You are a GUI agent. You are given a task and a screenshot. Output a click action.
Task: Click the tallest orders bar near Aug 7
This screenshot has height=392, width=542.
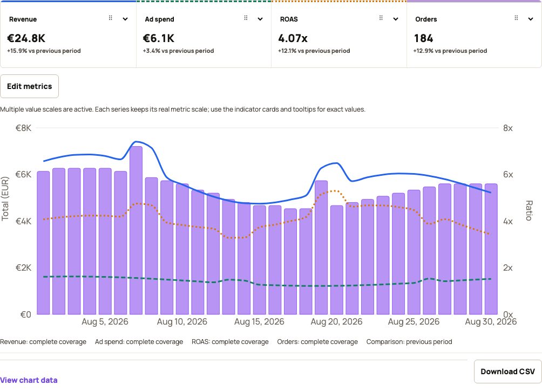pos(136,230)
